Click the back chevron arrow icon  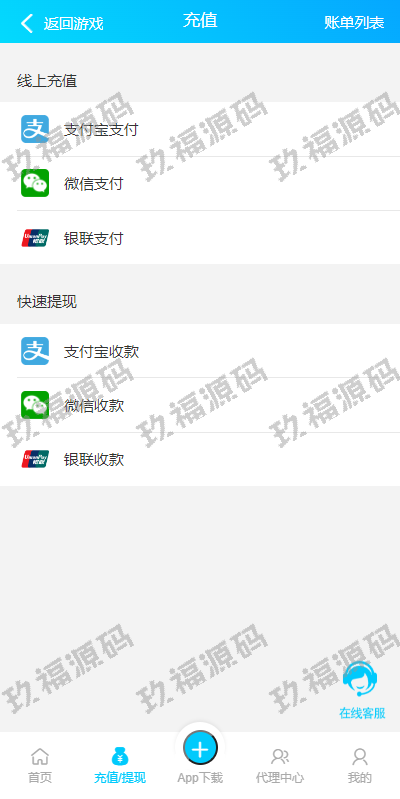click(x=27, y=23)
